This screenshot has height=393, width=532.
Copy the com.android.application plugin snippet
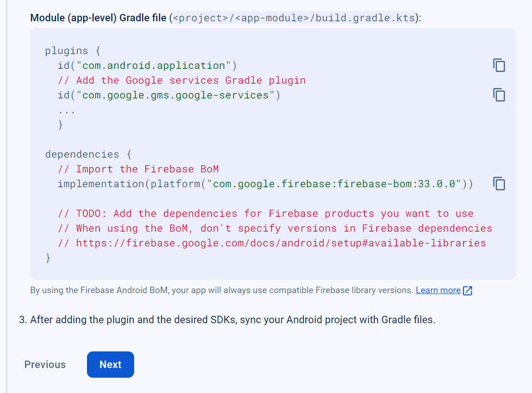pyautogui.click(x=499, y=65)
